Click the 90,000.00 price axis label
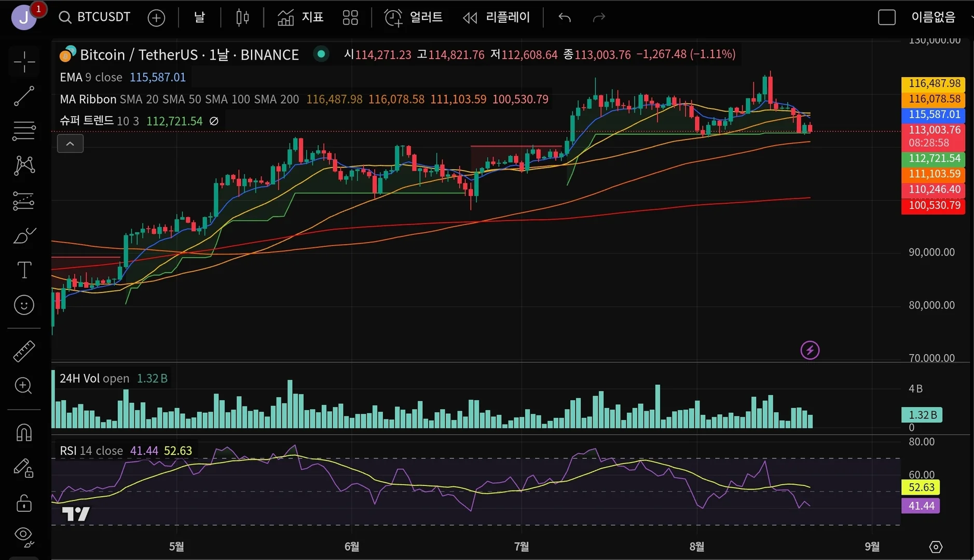974x560 pixels. click(931, 253)
